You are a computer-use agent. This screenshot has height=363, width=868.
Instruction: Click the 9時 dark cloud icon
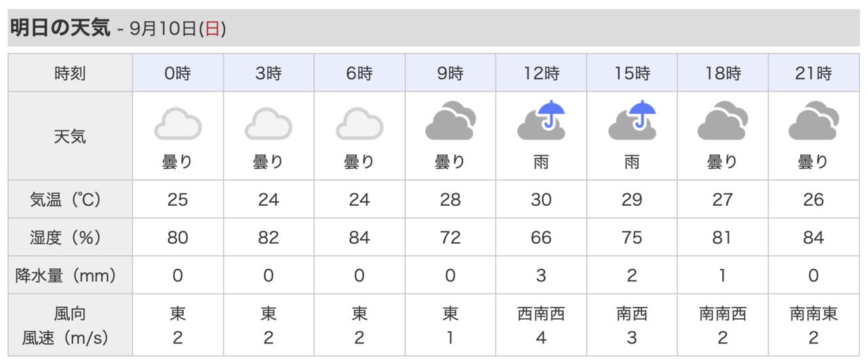[450, 121]
